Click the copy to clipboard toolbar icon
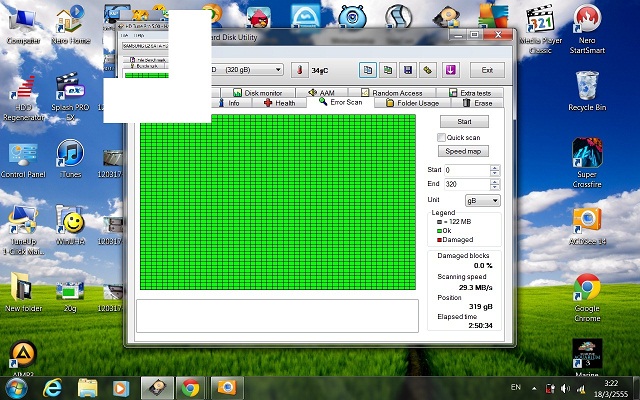Screen dimensions: 640x400 (x=366, y=70)
